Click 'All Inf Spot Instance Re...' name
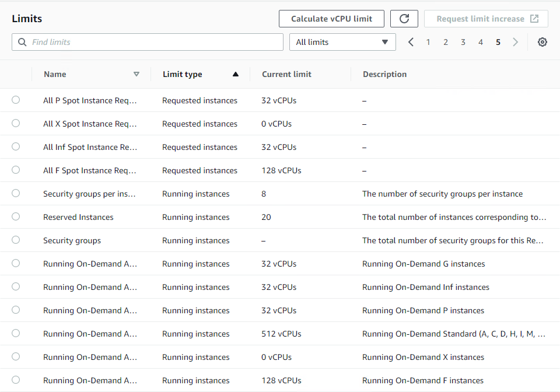 (x=90, y=147)
